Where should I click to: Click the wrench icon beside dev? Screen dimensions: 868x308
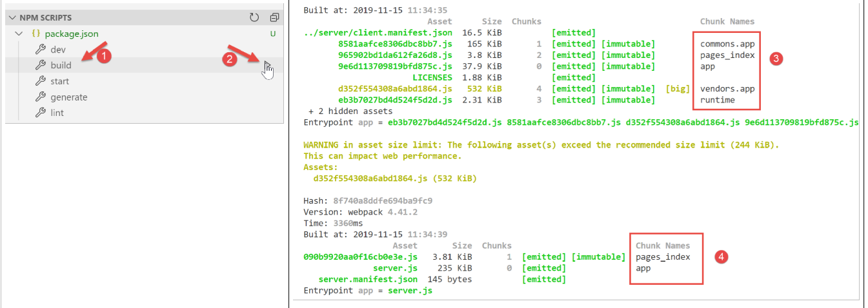40,50
